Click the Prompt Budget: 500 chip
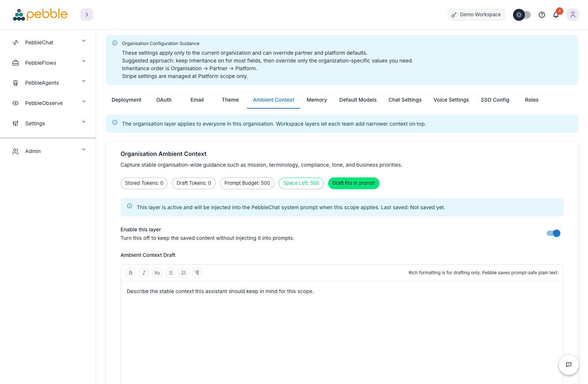The height and width of the screenshot is (384, 588). click(247, 183)
